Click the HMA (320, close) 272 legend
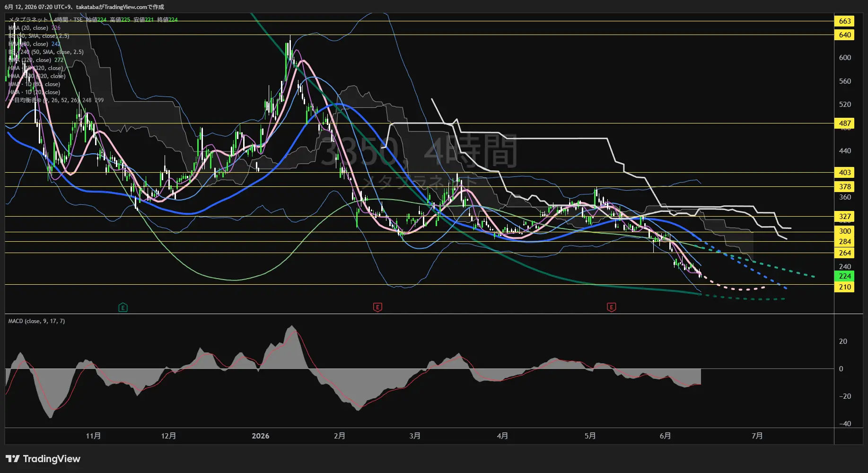This screenshot has width=868, height=473. pos(36,60)
